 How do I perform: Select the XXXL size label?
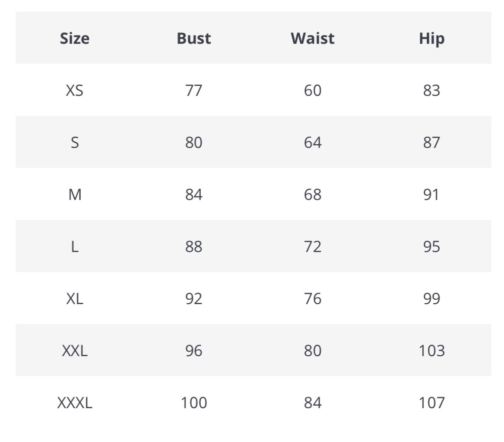tap(75, 403)
